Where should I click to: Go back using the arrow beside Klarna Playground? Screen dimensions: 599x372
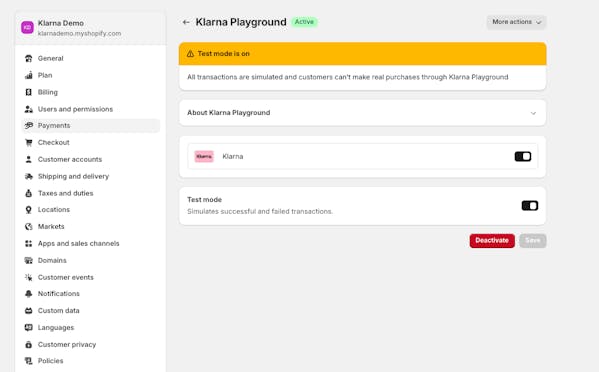click(x=186, y=22)
